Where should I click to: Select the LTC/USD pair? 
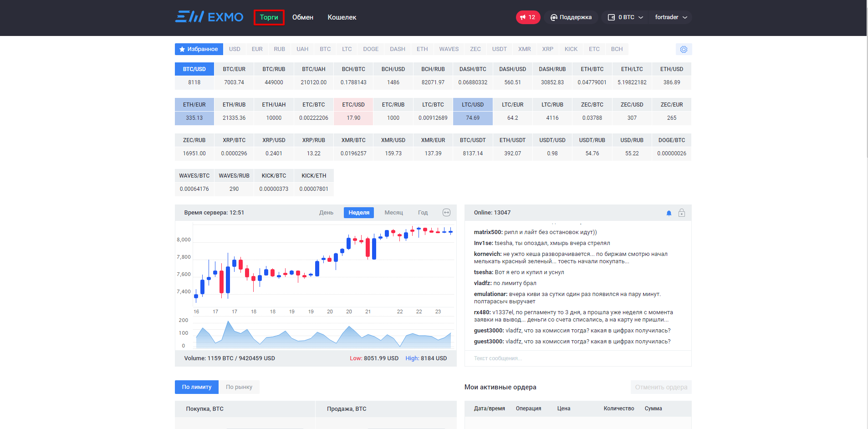473,105
